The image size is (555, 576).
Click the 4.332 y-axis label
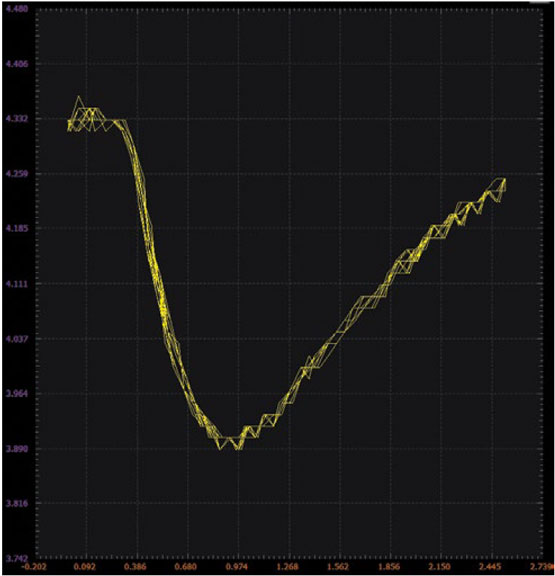coord(17,119)
